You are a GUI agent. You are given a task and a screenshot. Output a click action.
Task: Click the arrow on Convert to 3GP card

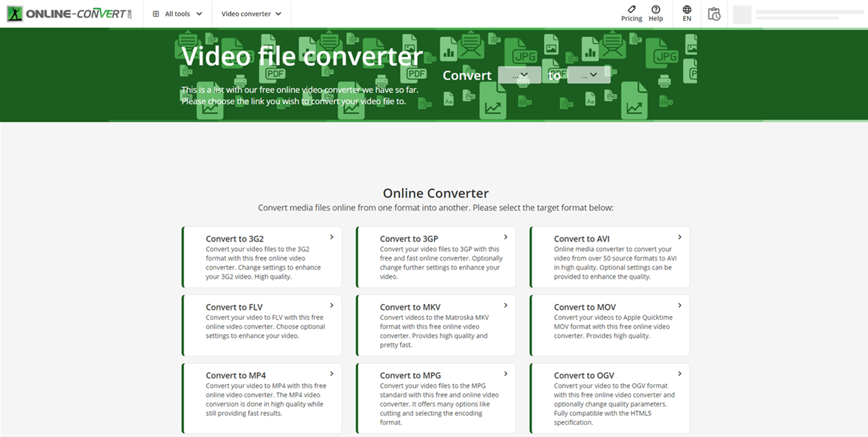(x=506, y=237)
